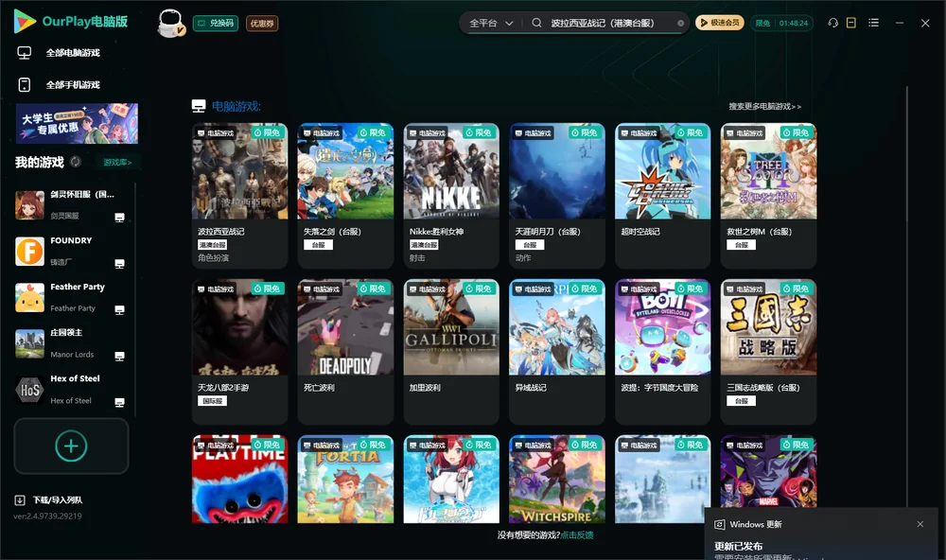The image size is (946, 560).
Task: Expand the 全平台 platform dropdown
Action: (x=491, y=23)
